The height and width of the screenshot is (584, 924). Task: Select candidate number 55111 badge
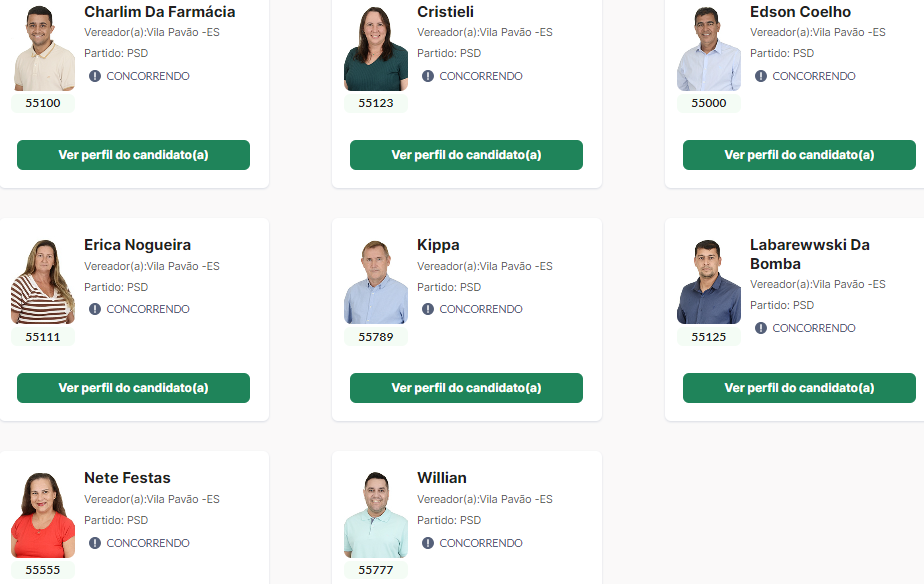[x=43, y=337]
